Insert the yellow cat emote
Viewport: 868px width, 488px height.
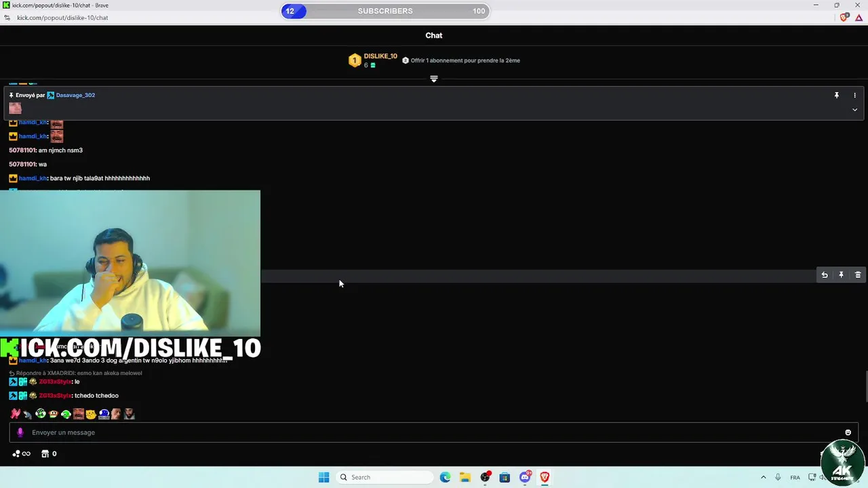click(x=91, y=414)
